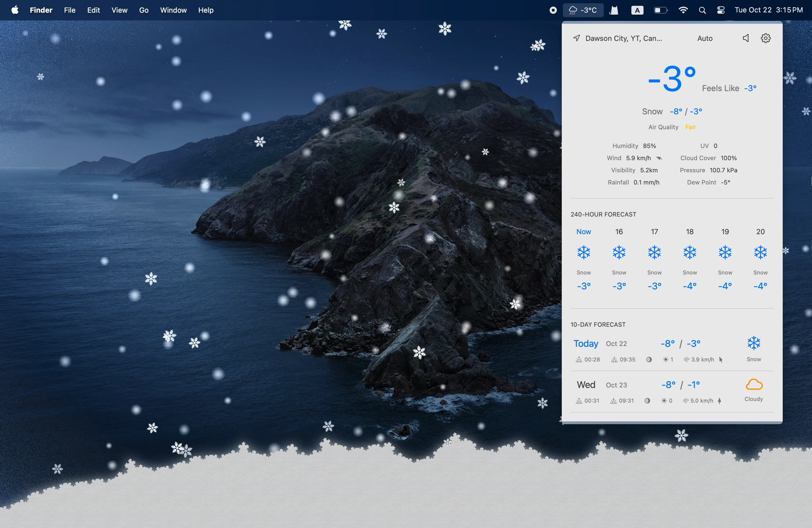The height and width of the screenshot is (528, 812).
Task: Click the orange cloudy icon for Wed Oct 23
Action: (754, 385)
